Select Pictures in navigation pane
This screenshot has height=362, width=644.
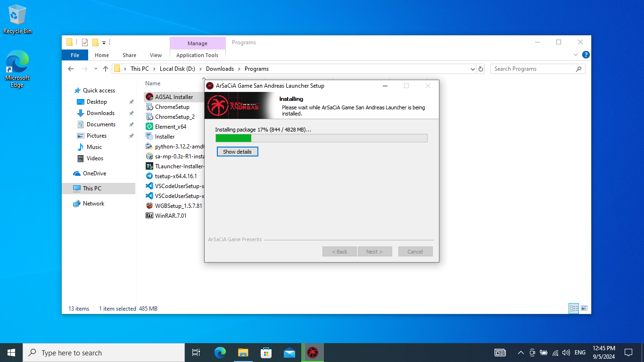tap(97, 136)
